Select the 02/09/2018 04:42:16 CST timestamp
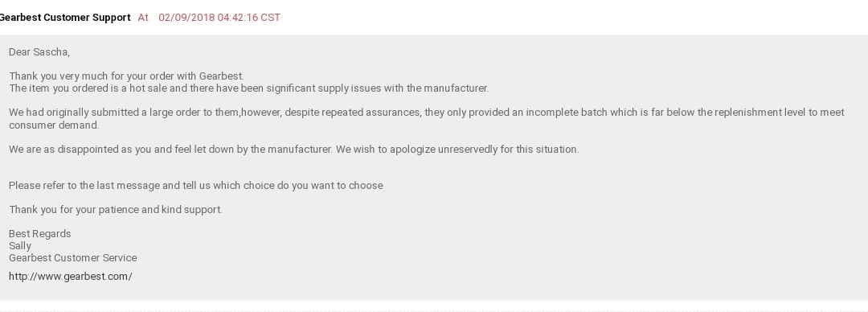 tap(219, 17)
